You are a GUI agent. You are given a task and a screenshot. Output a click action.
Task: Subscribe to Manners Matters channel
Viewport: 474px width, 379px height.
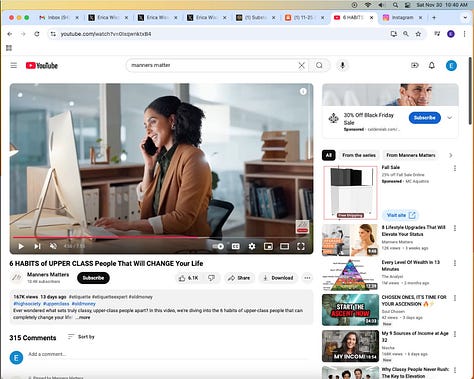tap(93, 278)
